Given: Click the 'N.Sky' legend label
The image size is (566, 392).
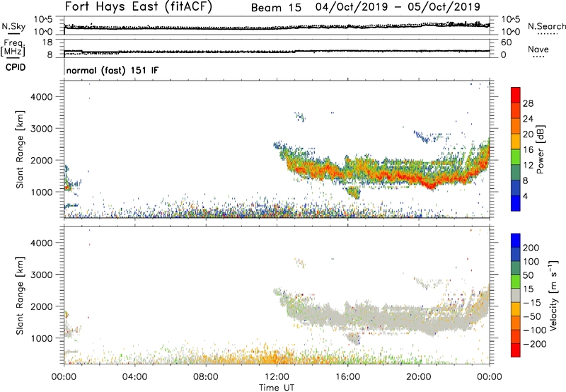Looking at the screenshot, I should click(13, 26).
